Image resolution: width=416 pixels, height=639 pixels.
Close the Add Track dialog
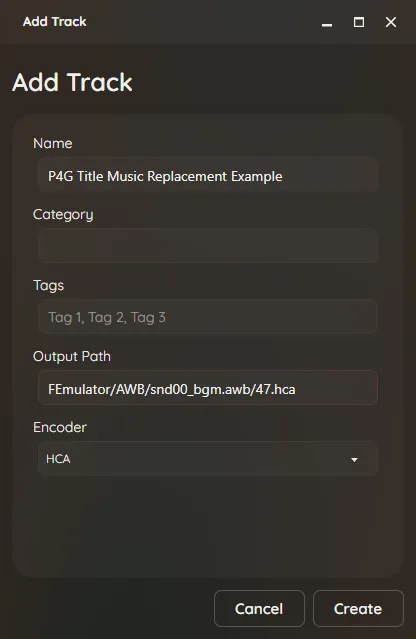391,22
